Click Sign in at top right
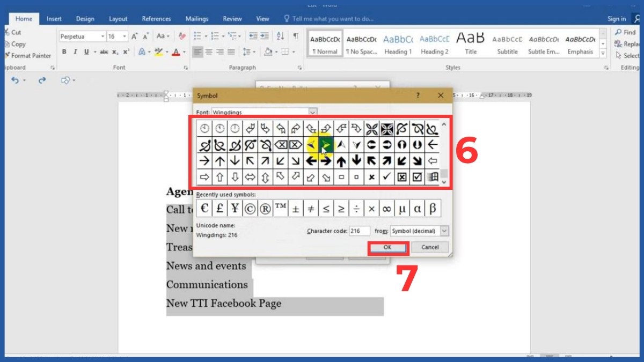 (x=617, y=19)
